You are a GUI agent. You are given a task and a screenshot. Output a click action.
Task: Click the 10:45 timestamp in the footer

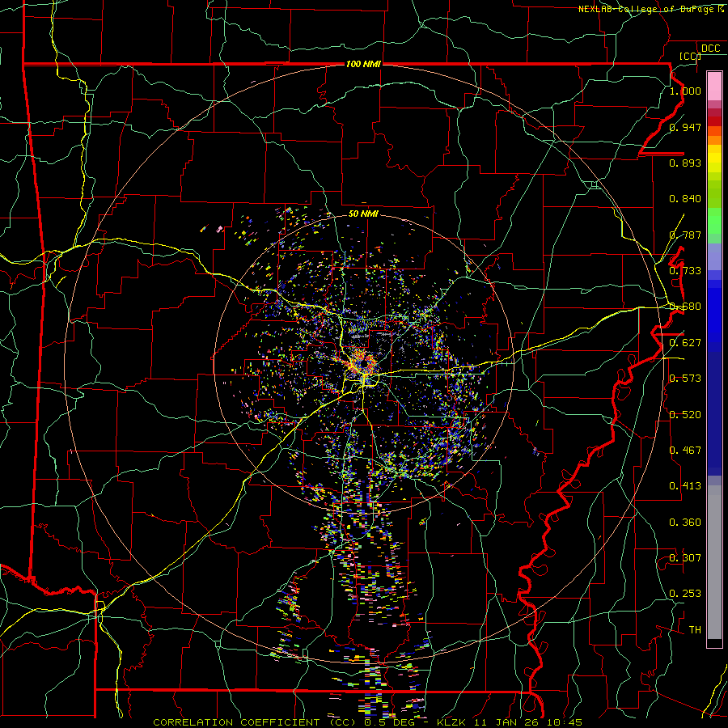564,722
